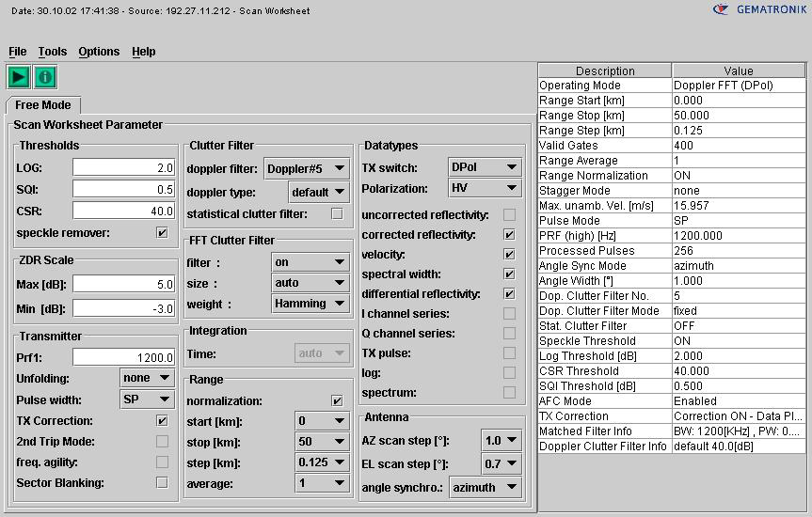Toggle the differential reflectivity checkbox
Viewport: 812px width, 517px height.
point(510,293)
